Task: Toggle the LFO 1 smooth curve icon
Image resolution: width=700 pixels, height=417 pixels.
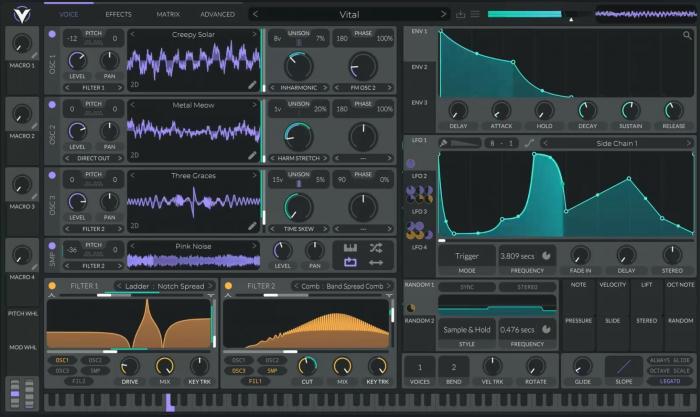Action: tap(529, 143)
